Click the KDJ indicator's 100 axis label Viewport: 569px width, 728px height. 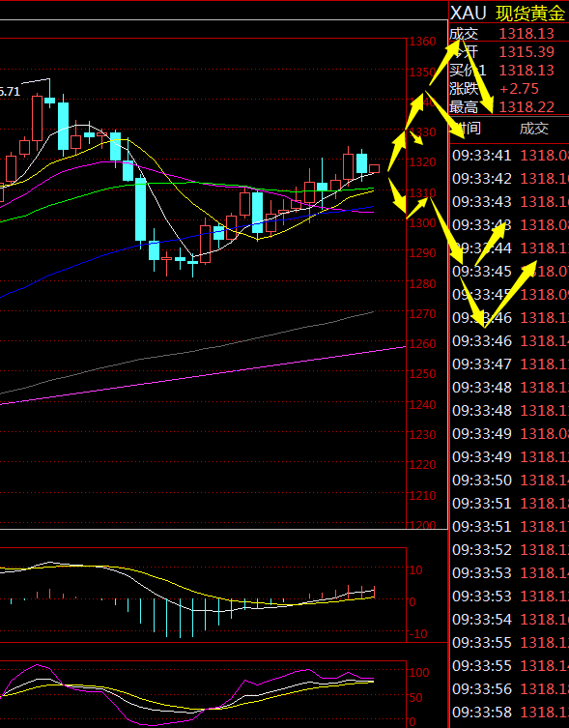[419, 672]
